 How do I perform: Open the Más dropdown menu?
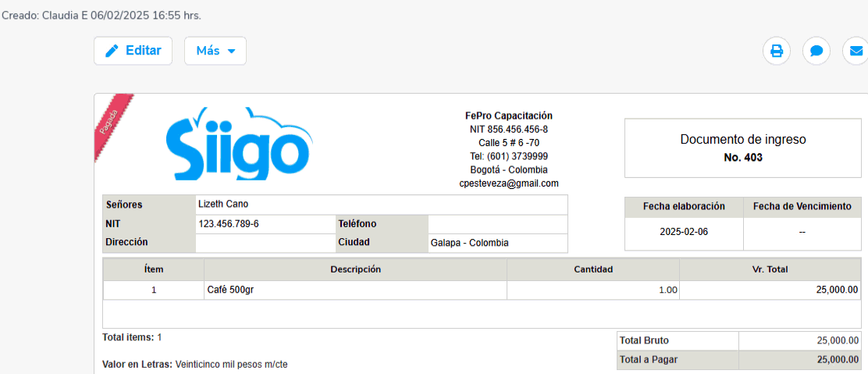tap(215, 51)
